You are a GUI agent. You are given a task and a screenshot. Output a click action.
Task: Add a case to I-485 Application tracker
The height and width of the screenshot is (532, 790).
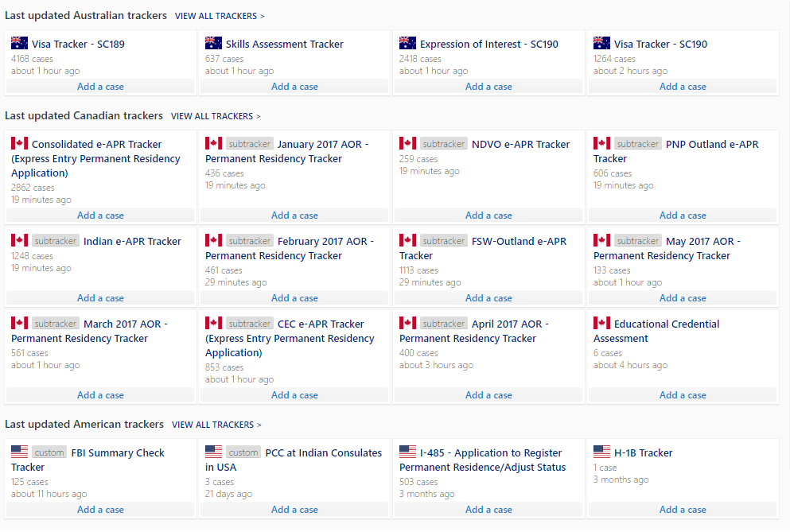(488, 510)
